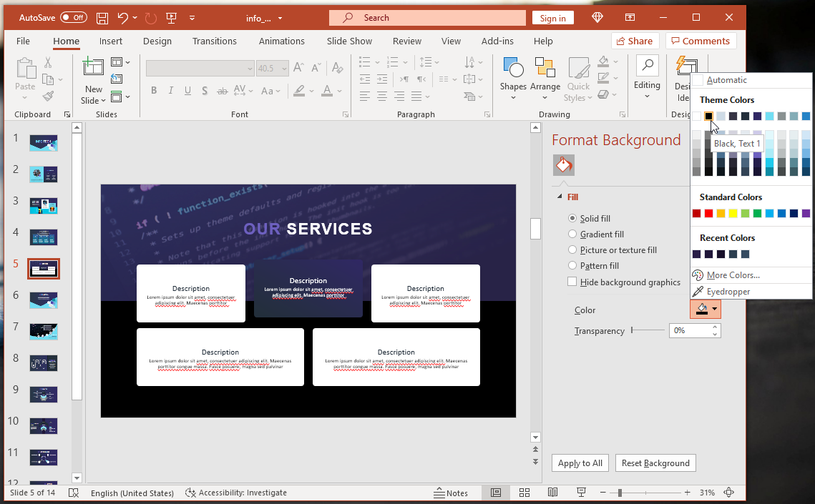This screenshot has height=504, width=815.
Task: Click the Apply to All button
Action: click(580, 463)
